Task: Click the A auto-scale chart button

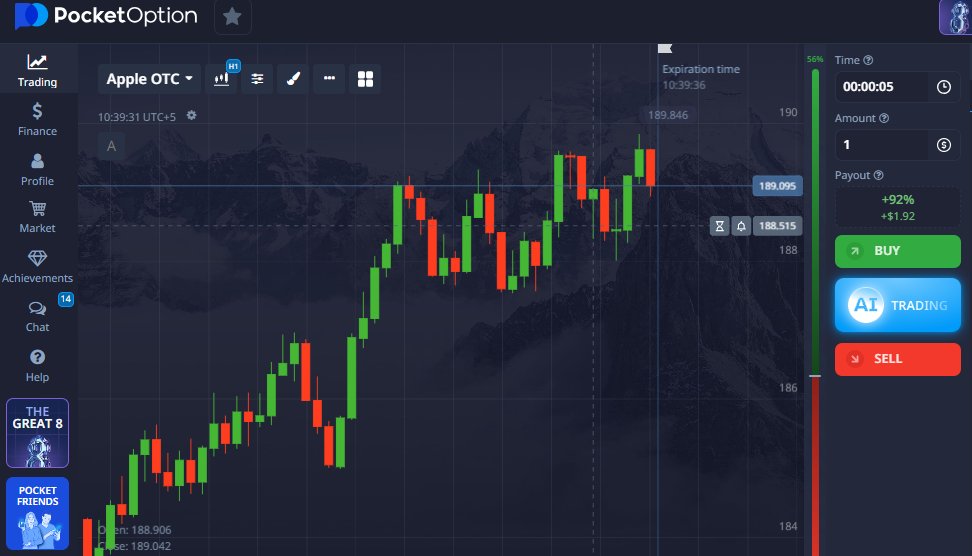Action: coord(112,146)
